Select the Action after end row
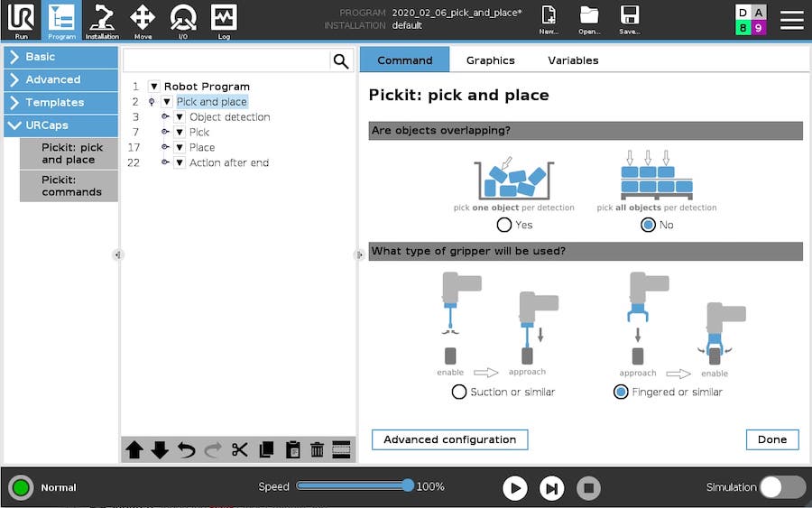The width and height of the screenshot is (812, 508). [229, 162]
